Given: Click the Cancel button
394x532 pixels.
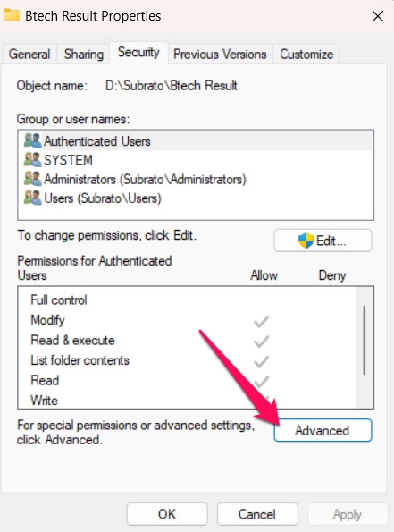Looking at the screenshot, I should pos(257,514).
